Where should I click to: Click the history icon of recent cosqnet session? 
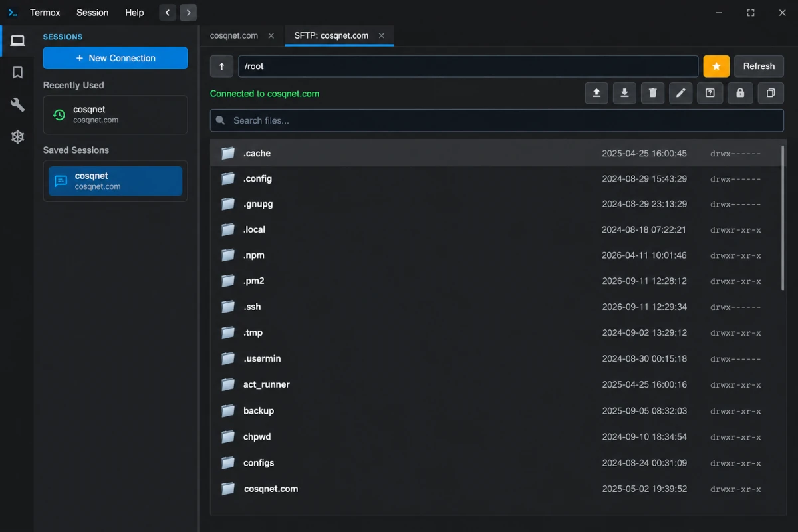(59, 115)
